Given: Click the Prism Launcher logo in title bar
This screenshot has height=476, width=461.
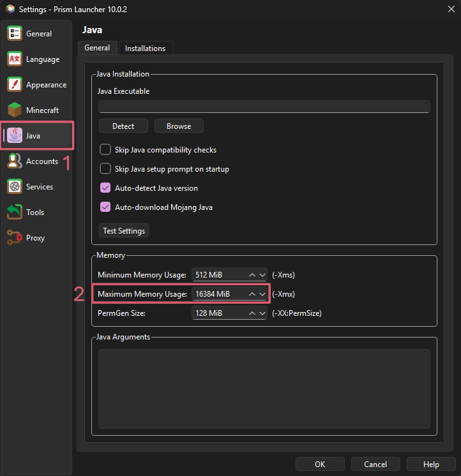Looking at the screenshot, I should [10, 9].
